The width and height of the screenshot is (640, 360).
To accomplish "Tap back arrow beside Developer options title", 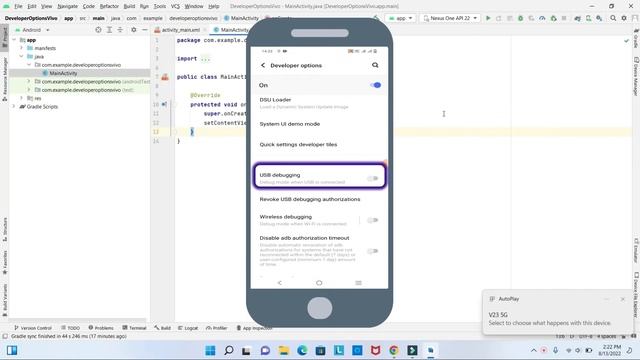I will [x=263, y=65].
